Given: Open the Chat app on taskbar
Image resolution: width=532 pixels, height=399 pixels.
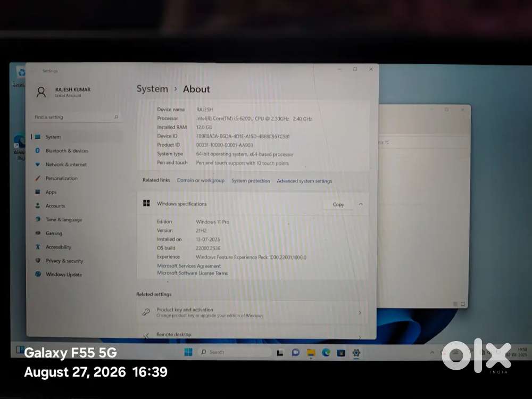Looking at the screenshot, I should (x=295, y=353).
